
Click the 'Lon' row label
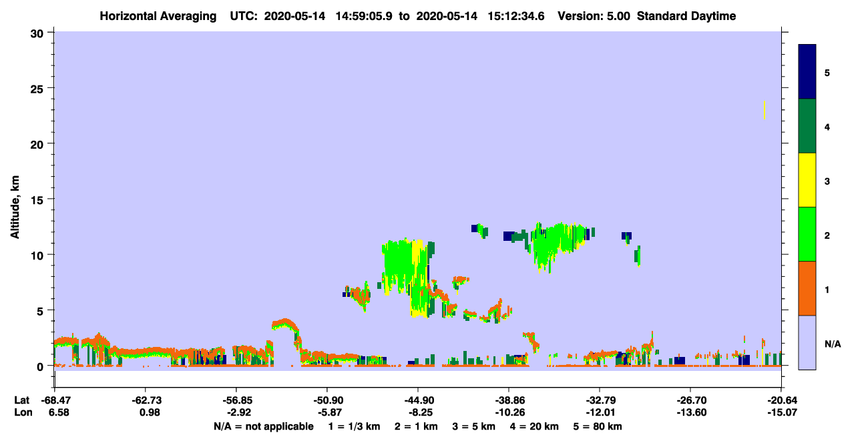point(23,413)
